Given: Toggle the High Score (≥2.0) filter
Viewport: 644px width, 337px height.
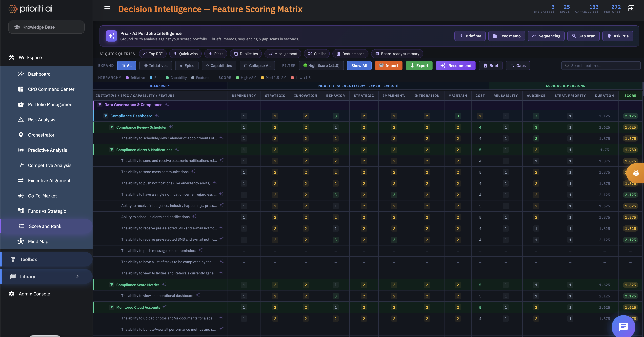Looking at the screenshot, I should (x=321, y=65).
